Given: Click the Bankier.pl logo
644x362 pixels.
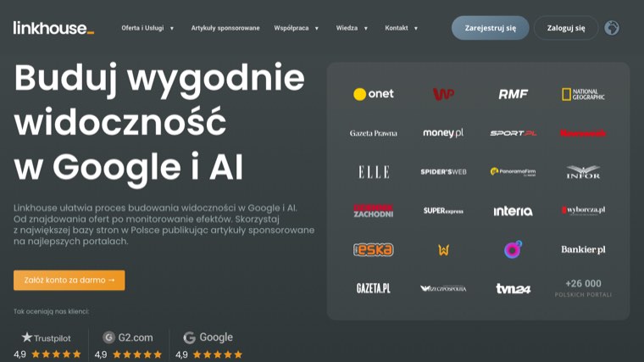Looking at the screenshot, I should point(583,249).
